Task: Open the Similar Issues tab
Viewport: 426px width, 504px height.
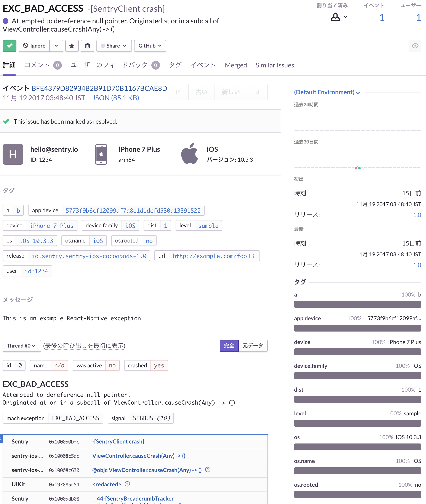Action: [275, 65]
